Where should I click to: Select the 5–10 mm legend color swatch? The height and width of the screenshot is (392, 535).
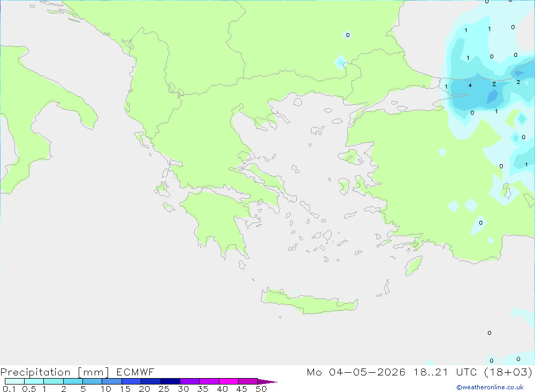click(93, 381)
